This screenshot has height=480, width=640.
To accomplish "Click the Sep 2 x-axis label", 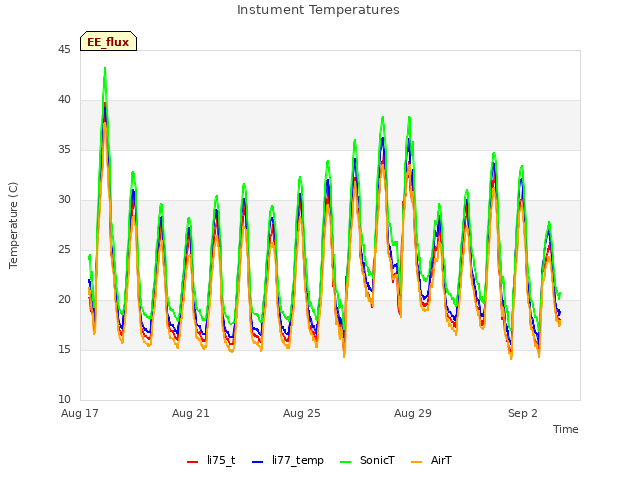I will 523,413.
